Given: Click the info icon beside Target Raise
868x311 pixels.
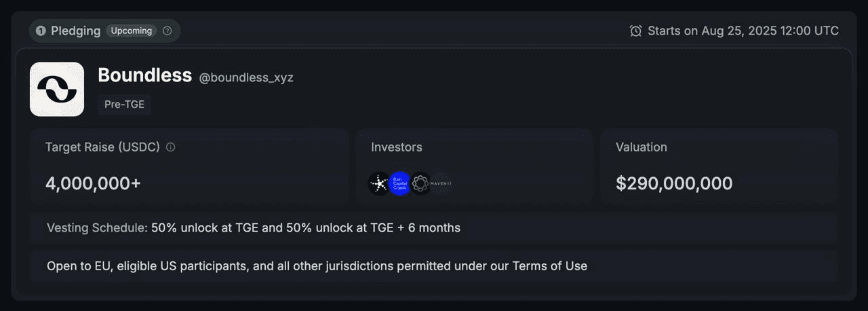Looking at the screenshot, I should 171,147.
